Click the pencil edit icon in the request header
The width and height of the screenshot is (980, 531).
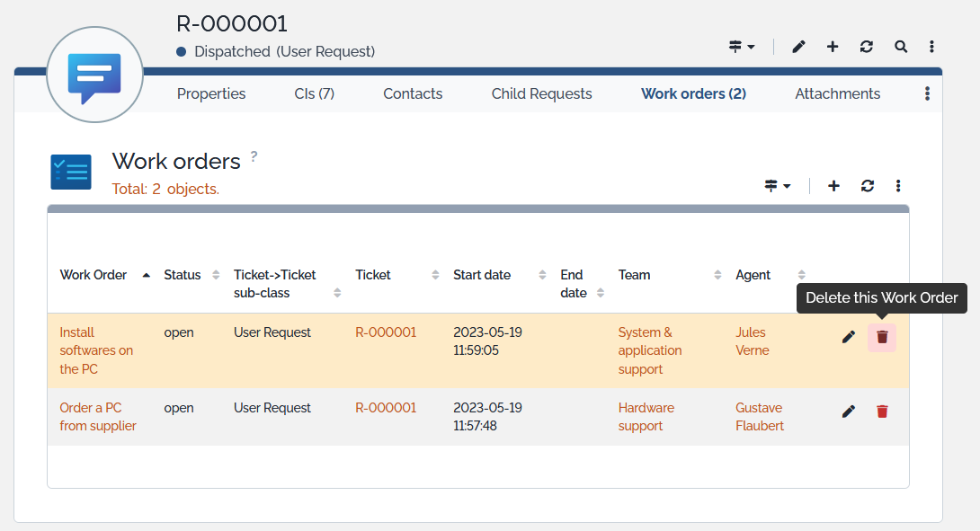798,47
